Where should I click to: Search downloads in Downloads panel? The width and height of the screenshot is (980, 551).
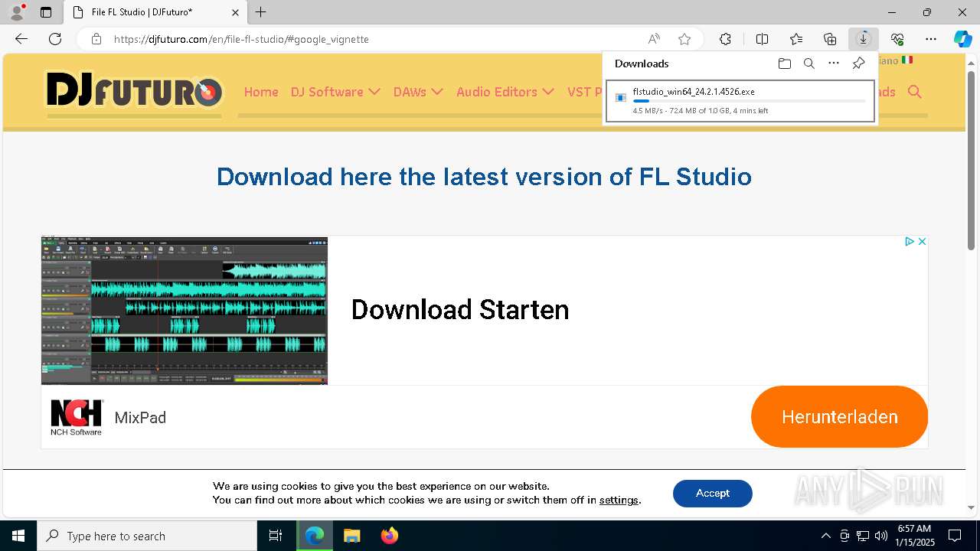tap(808, 64)
